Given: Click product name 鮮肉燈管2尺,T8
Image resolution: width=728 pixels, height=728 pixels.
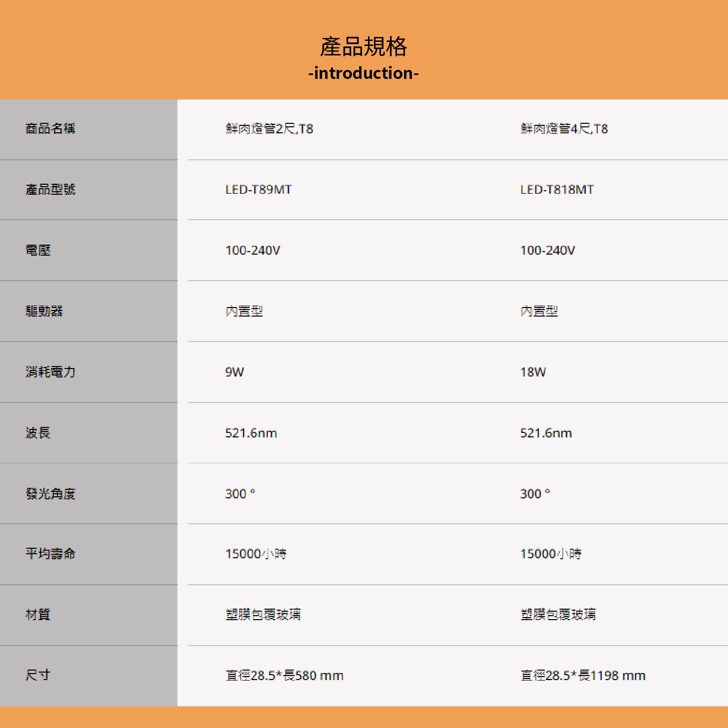Looking at the screenshot, I should pyautogui.click(x=269, y=129).
